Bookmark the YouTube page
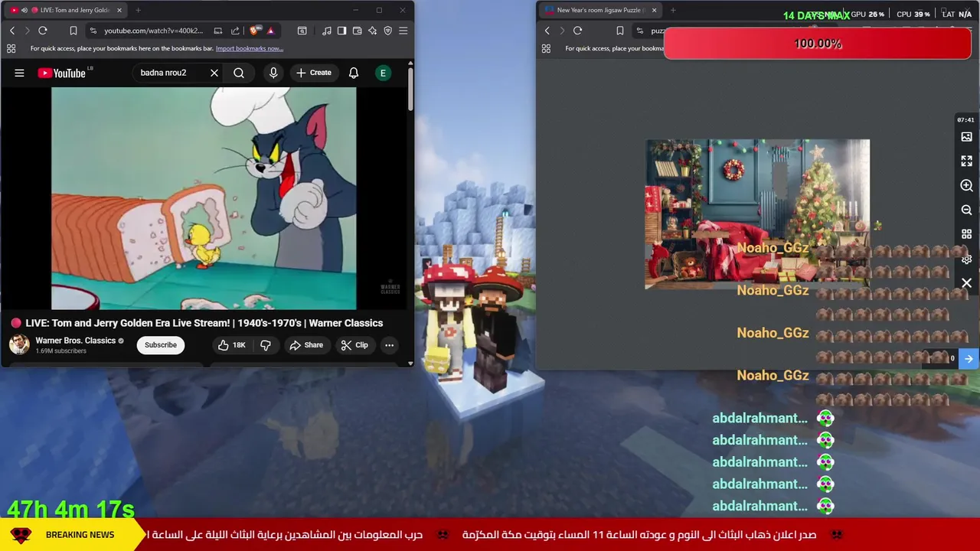Screen dimensions: 980x551 coord(73,31)
